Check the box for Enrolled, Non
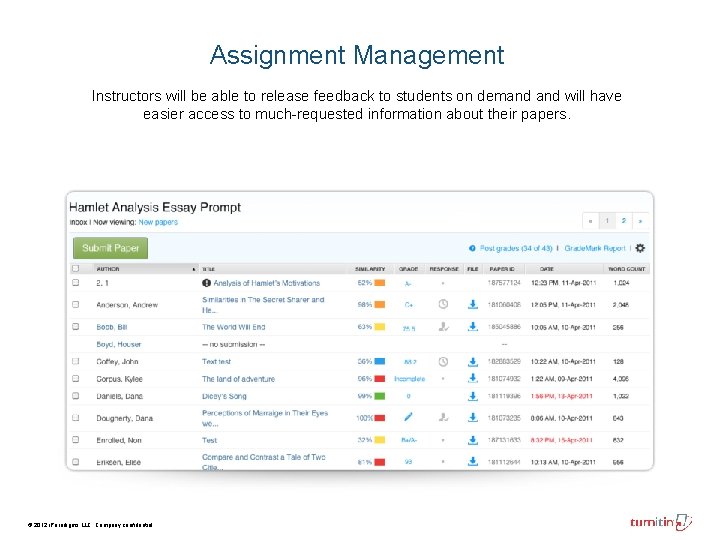 [x=76, y=440]
